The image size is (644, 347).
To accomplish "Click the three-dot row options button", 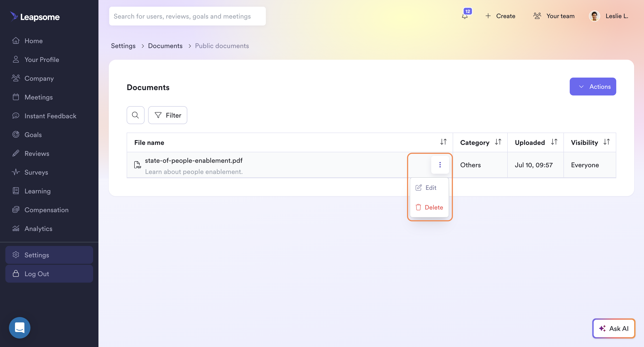I will pos(440,165).
